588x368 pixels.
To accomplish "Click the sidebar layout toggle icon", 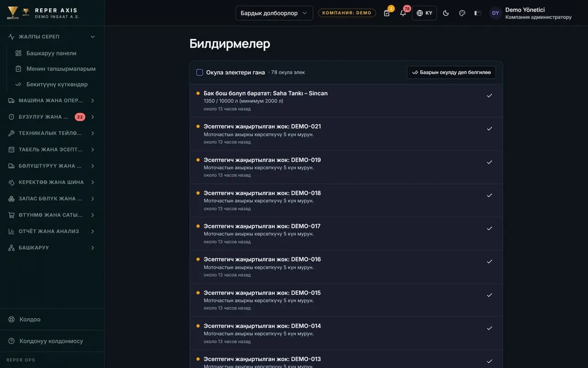I will [x=478, y=13].
